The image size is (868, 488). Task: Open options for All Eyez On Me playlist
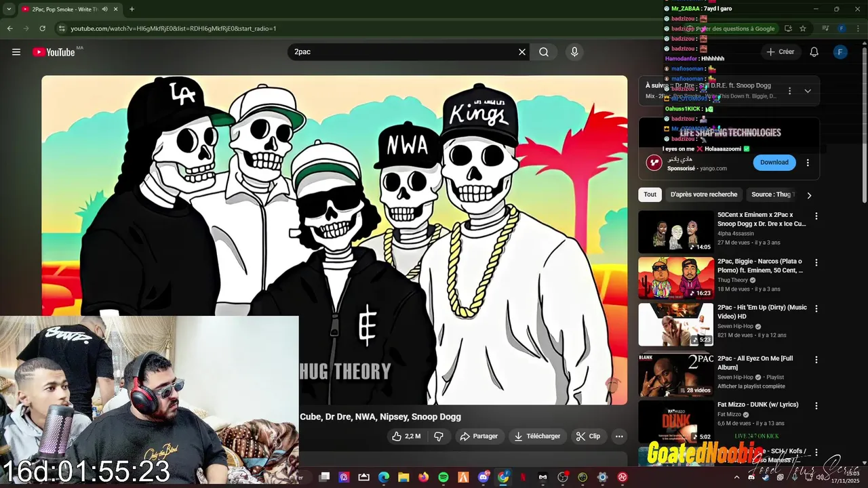tap(816, 359)
